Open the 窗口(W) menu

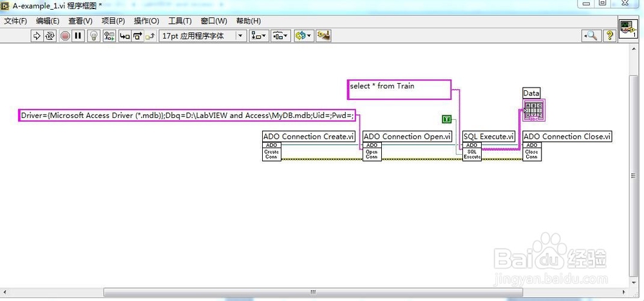[x=214, y=21]
